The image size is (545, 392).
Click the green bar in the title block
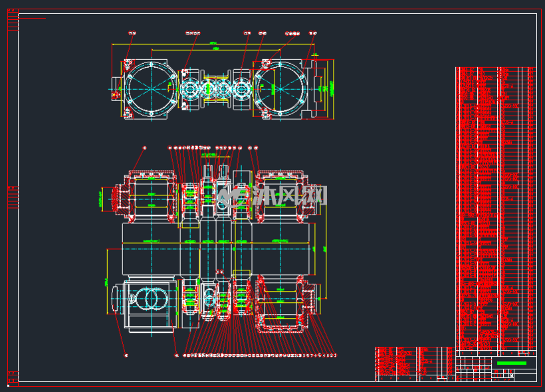point(512,363)
